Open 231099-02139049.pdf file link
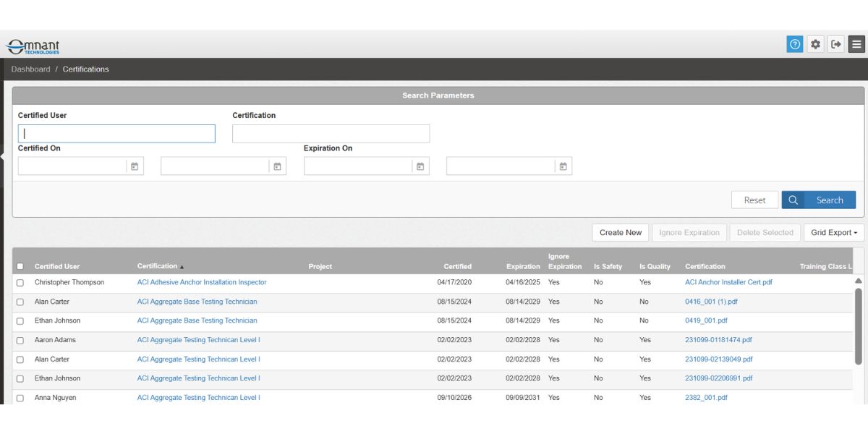 click(719, 359)
